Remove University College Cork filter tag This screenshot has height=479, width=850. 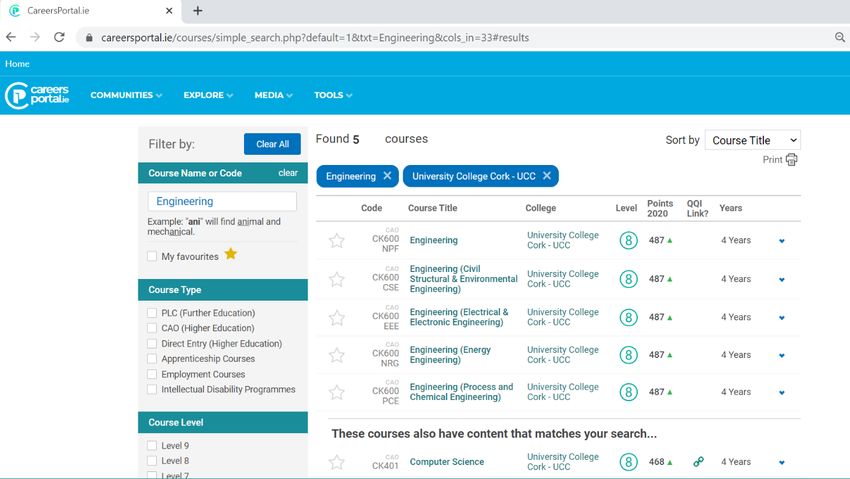(546, 176)
